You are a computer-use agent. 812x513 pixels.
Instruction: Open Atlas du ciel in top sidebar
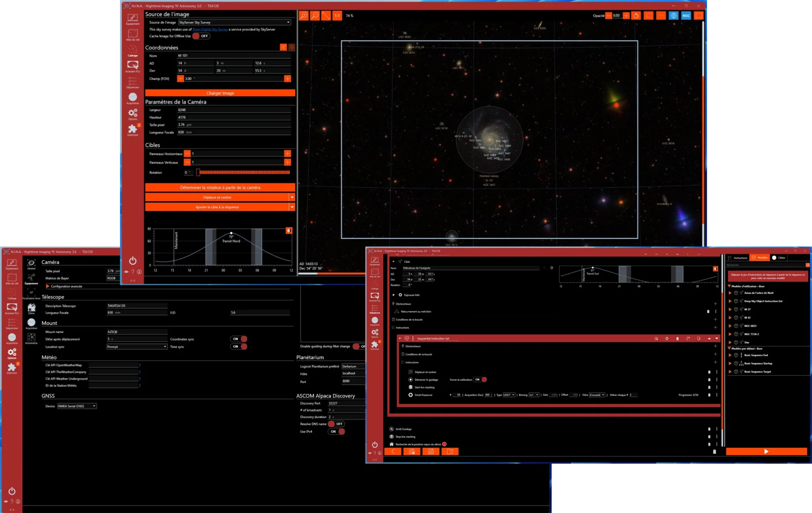(x=132, y=34)
